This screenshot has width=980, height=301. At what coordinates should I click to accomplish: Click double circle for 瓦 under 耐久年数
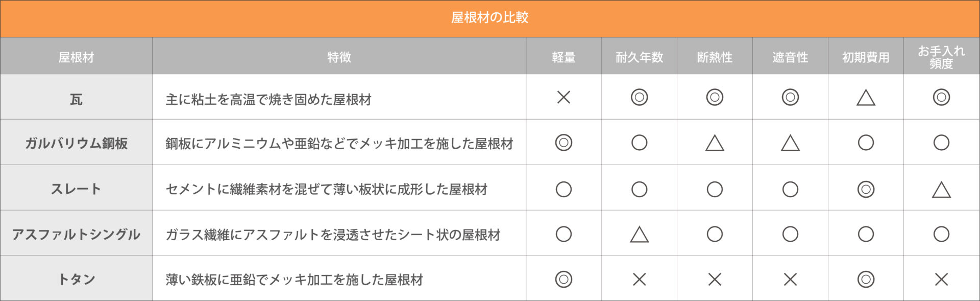coord(639,97)
